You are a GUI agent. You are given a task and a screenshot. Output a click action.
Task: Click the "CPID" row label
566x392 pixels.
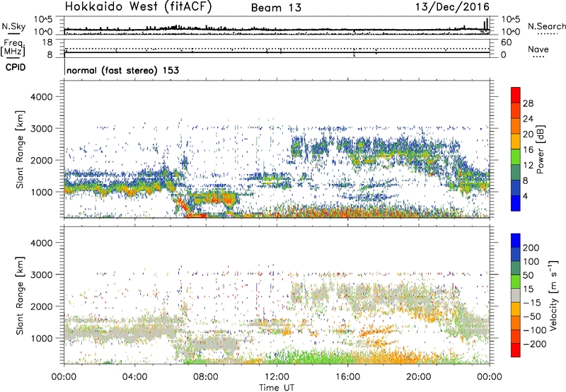[x=16, y=67]
